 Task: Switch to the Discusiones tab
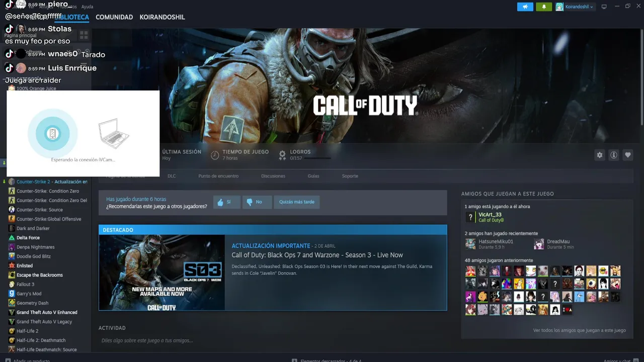point(273,176)
